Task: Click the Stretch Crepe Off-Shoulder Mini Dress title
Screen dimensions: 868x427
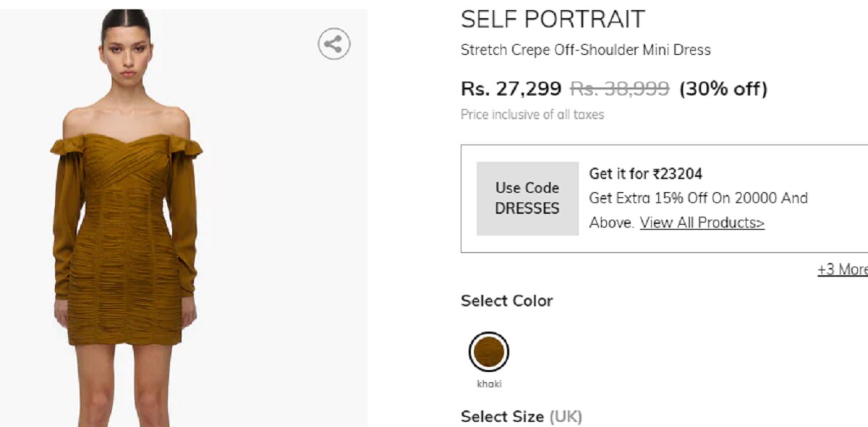Action: click(x=586, y=50)
